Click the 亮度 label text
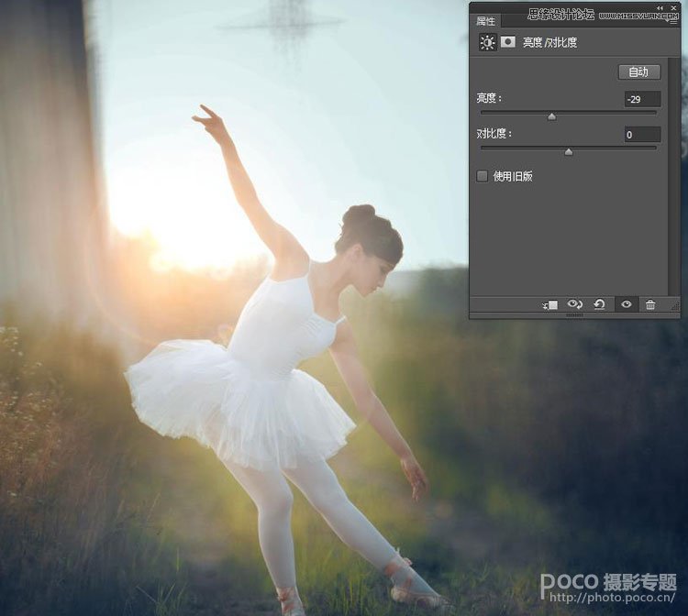Image resolution: width=688 pixels, height=616 pixels. coord(489,98)
